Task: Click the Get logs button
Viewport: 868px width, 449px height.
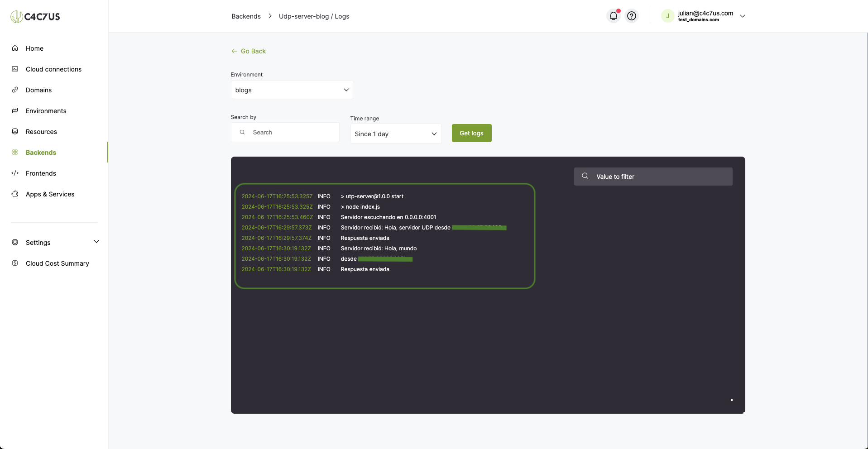Action: 471,133
